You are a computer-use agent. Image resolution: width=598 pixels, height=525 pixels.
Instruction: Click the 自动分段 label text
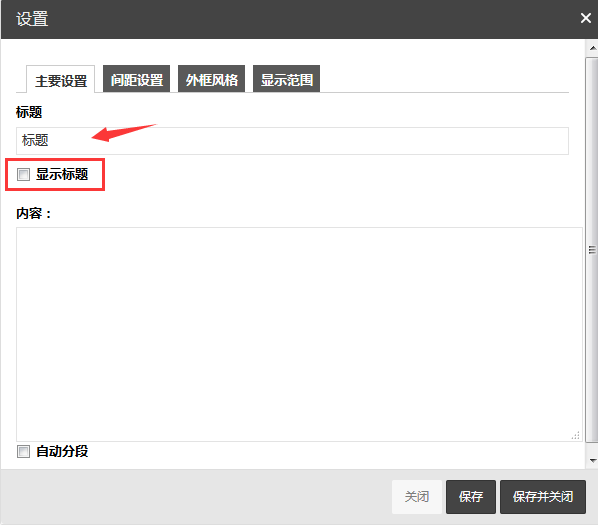62,451
